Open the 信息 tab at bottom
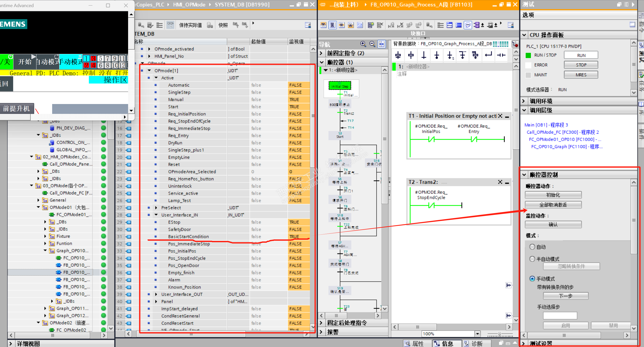644x347 pixels. (447, 343)
